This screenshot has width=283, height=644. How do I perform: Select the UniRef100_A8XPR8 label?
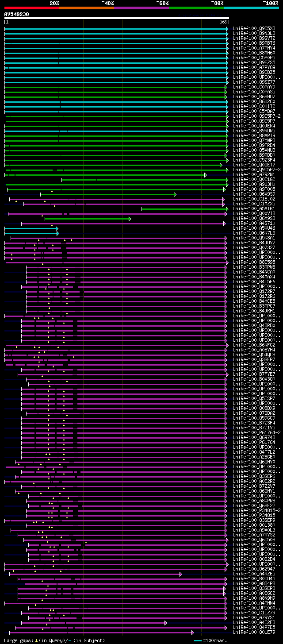coord(254,501)
